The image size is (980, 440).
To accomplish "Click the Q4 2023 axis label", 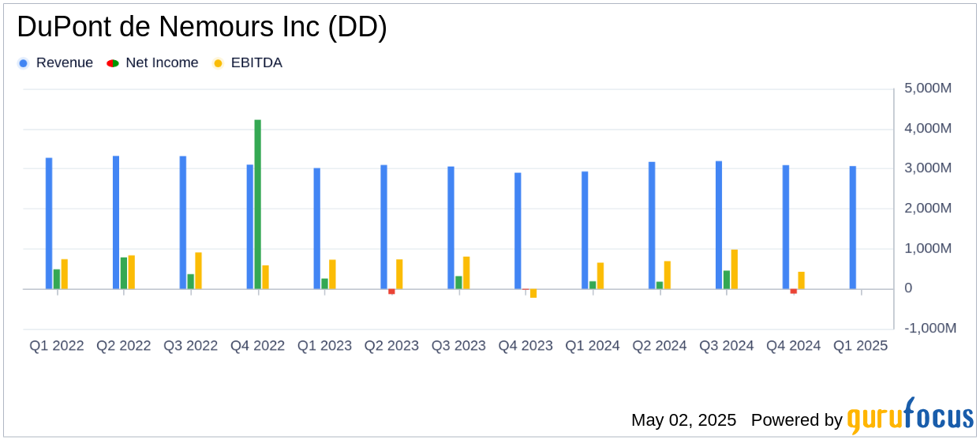I will point(526,346).
